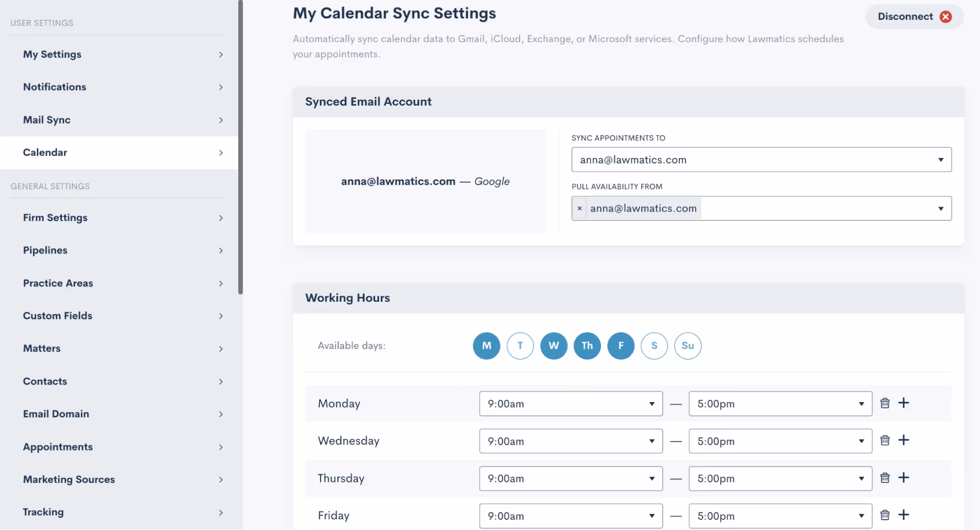Image resolution: width=980 pixels, height=530 pixels.
Task: Toggle Saturday availability on
Action: click(654, 346)
